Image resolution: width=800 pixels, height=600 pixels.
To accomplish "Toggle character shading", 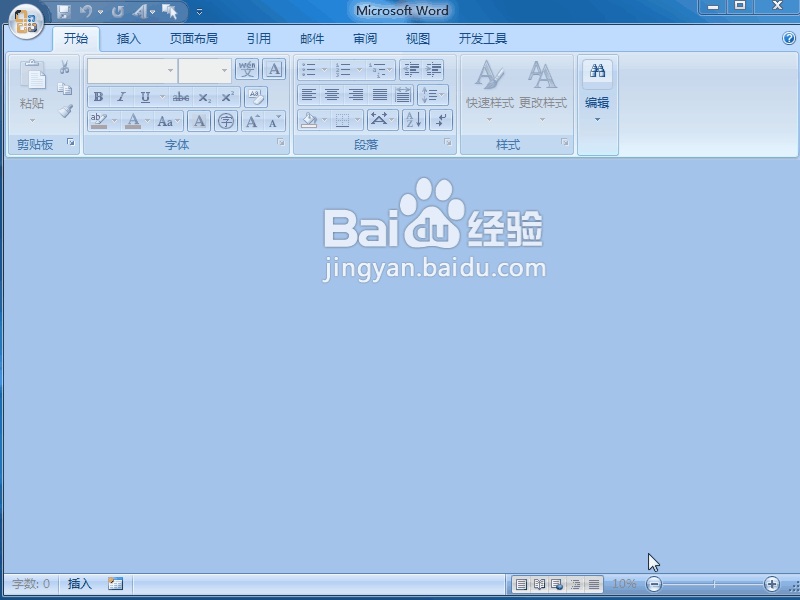I will (x=199, y=121).
